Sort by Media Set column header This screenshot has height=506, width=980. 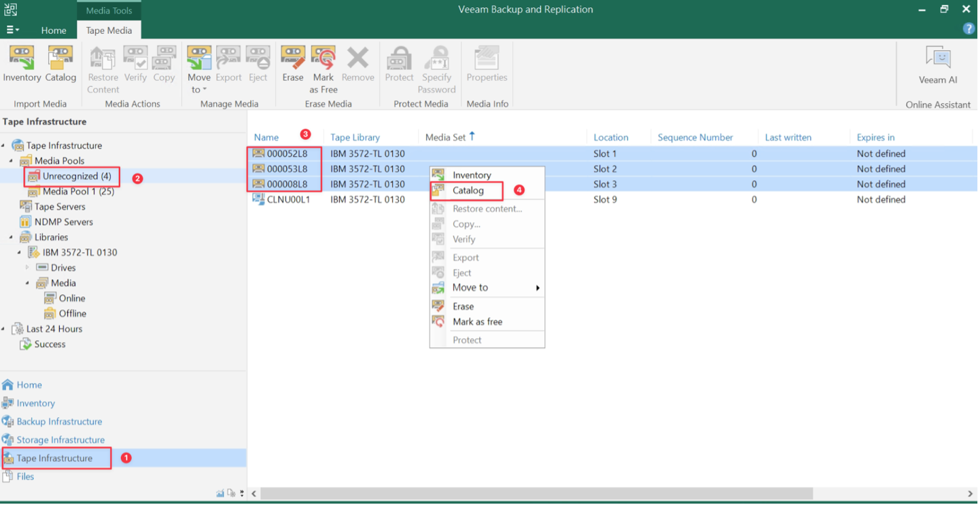[446, 137]
